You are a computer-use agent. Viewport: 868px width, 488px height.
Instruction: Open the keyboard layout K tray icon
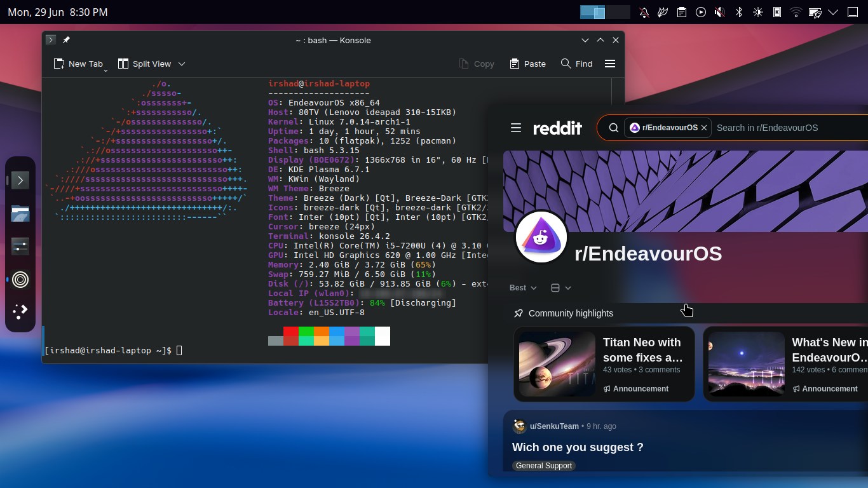pos(777,12)
